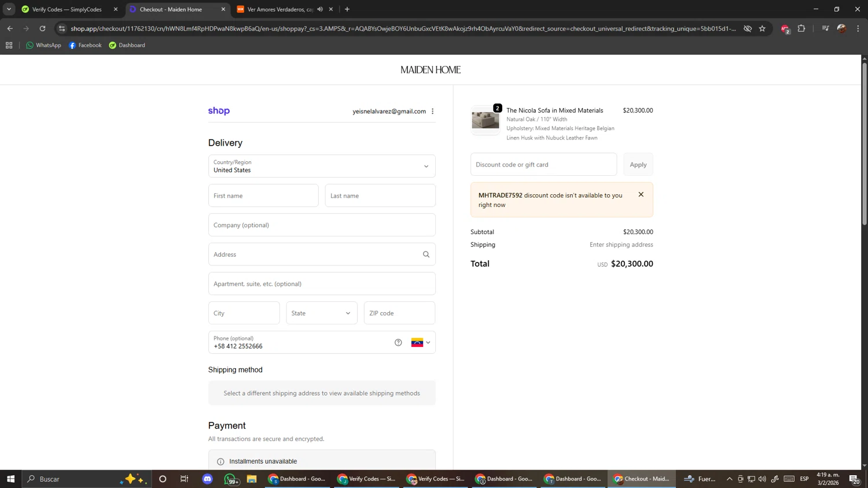Open Discord from the taskbar
The height and width of the screenshot is (488, 868).
pyautogui.click(x=208, y=479)
